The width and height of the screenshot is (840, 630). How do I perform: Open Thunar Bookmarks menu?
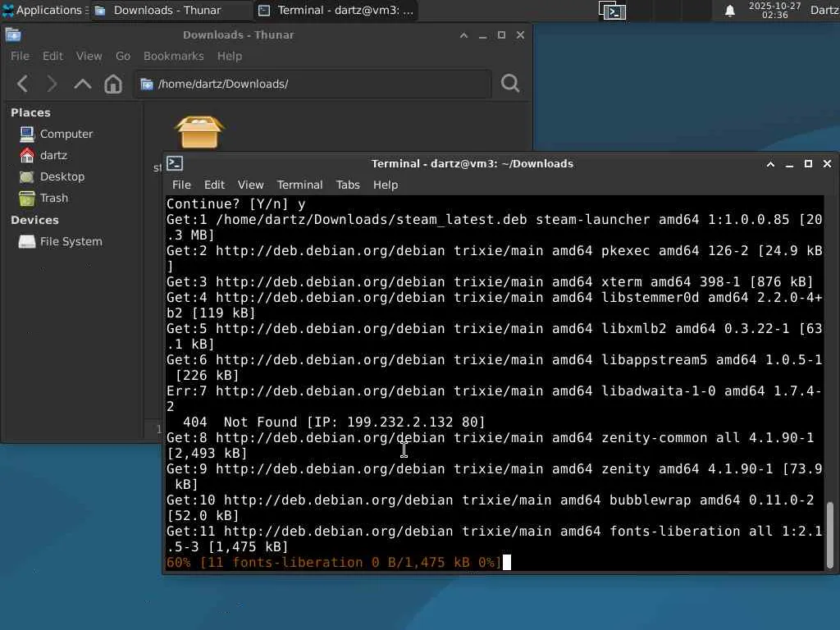coord(174,57)
